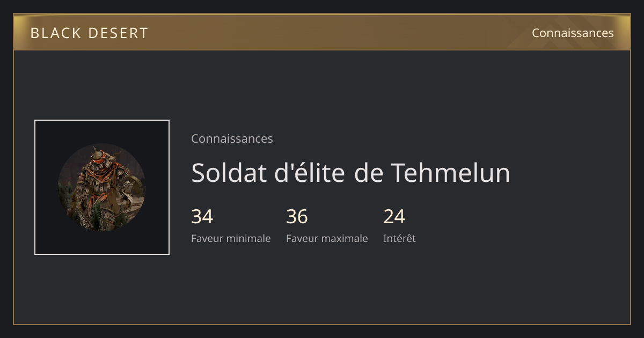Select the Faveur minimale value 34
Viewport: 644px width, 338px height.
click(202, 217)
